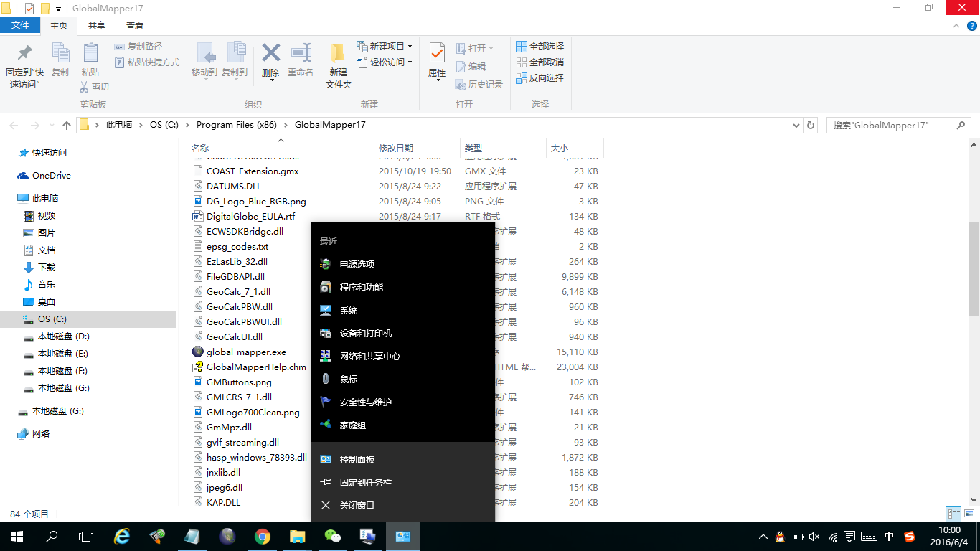This screenshot has width=980, height=551.
Task: Switch to details view in status bar
Action: click(953, 514)
